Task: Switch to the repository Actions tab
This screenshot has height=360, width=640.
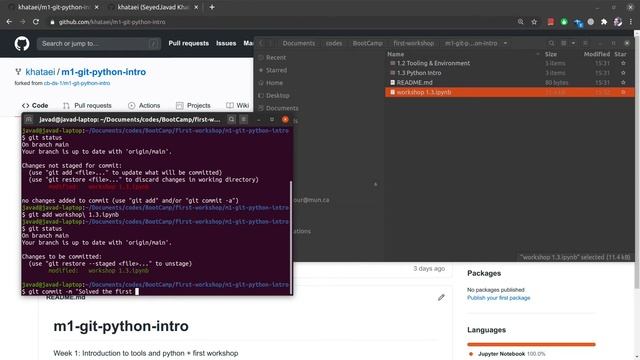Action: (x=144, y=105)
